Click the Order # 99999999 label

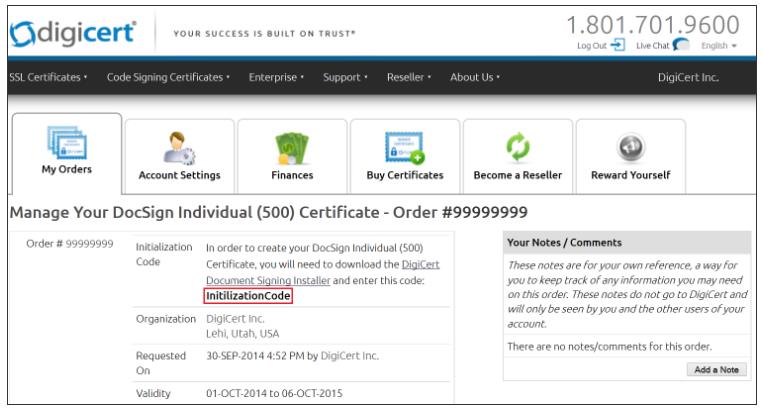coord(69,244)
